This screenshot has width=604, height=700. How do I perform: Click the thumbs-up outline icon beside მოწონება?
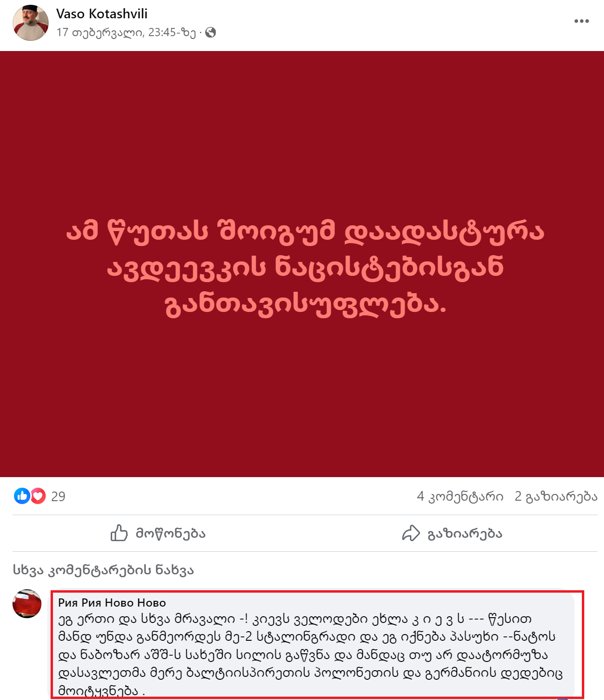pyautogui.click(x=119, y=533)
